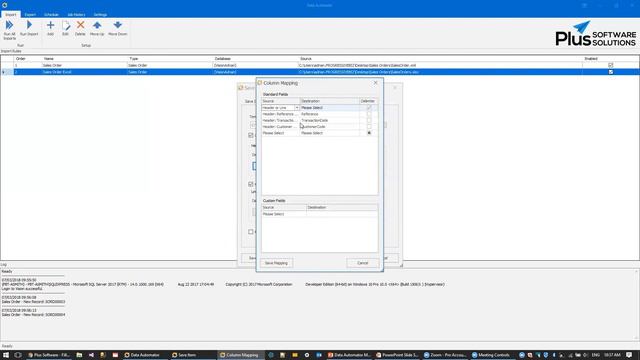
Task: Select Destination cell beside Header or Line
Action: coord(329,108)
